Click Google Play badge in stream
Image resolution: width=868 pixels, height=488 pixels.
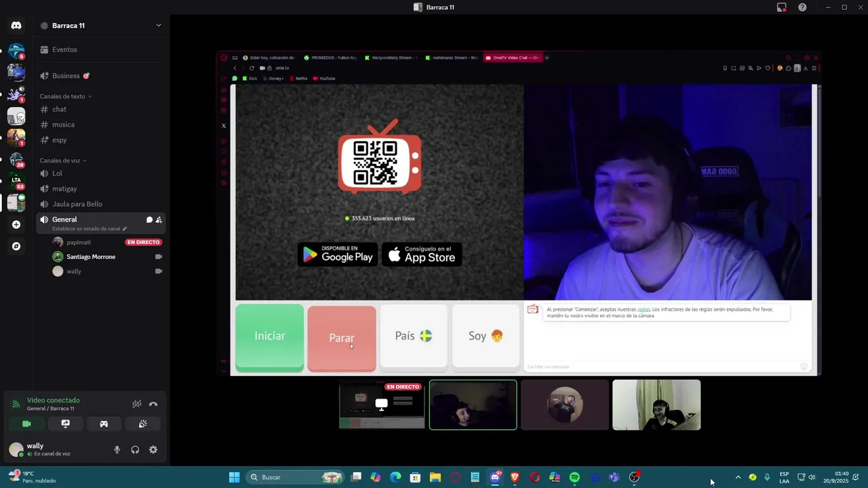click(338, 254)
